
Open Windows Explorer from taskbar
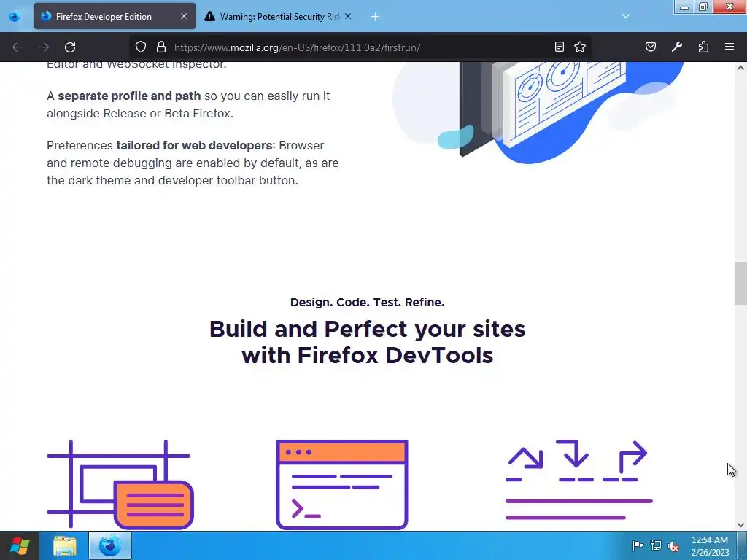point(65,545)
